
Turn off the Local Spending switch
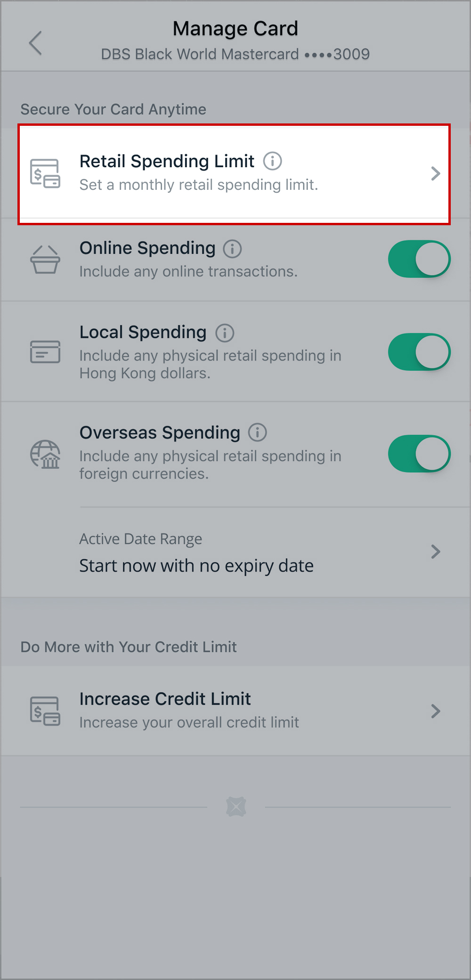point(419,352)
